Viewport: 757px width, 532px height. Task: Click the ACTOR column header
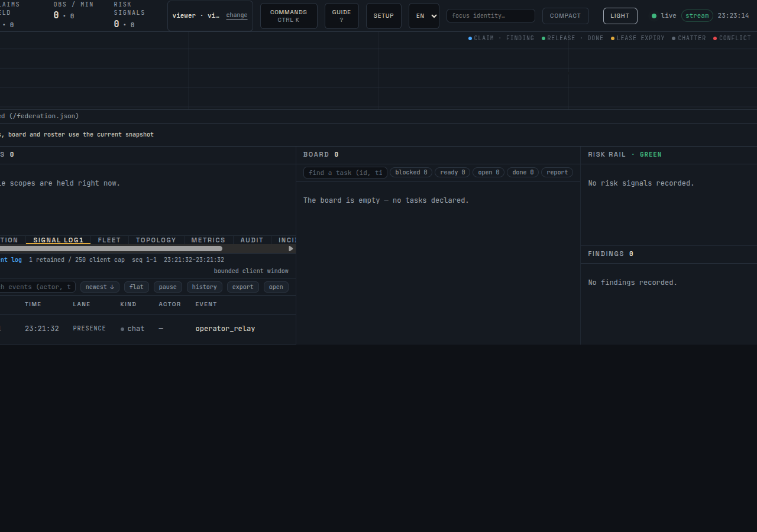[170, 304]
